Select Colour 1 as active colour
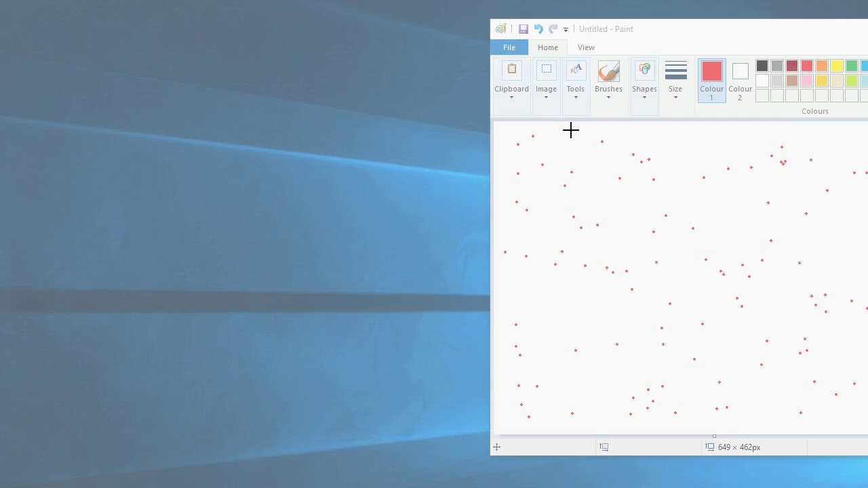Screen dimensions: 868x488 712,81
